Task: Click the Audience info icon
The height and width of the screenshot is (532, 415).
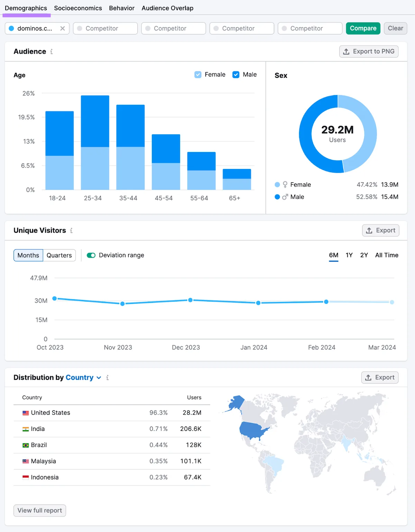Action: [52, 52]
